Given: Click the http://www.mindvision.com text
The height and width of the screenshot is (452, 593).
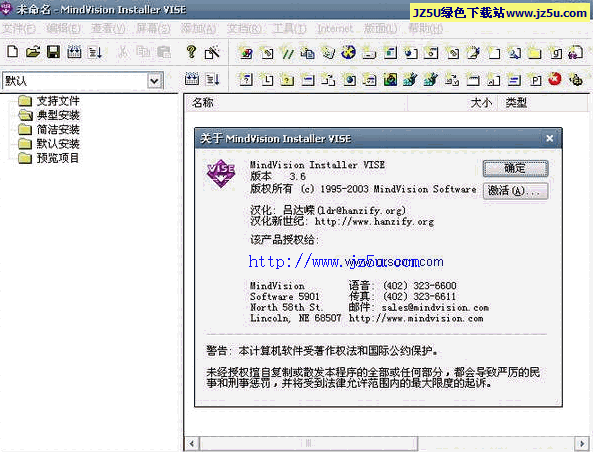Looking at the screenshot, I should coord(416,318).
